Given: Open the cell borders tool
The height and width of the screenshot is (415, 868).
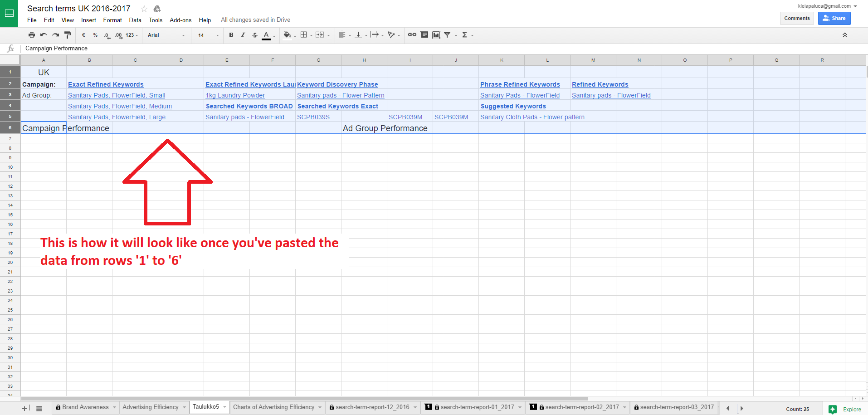Looking at the screenshot, I should coord(304,35).
